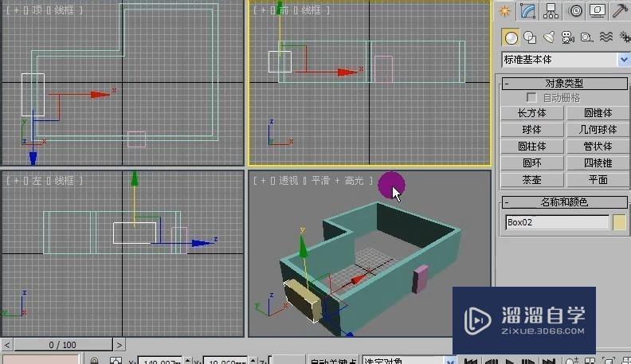Viewport: 631px width, 364px height.
Task: Click the 长方体 box button
Action: pos(531,113)
